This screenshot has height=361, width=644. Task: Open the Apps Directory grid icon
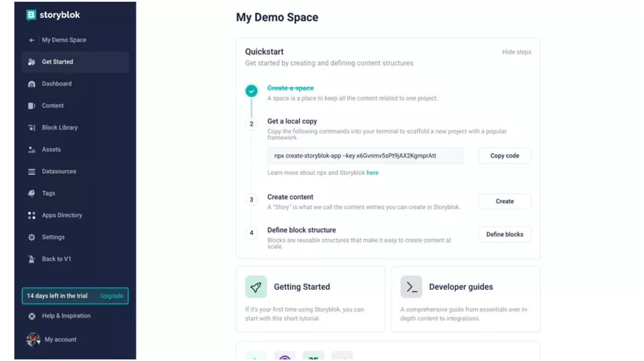pos(31,215)
